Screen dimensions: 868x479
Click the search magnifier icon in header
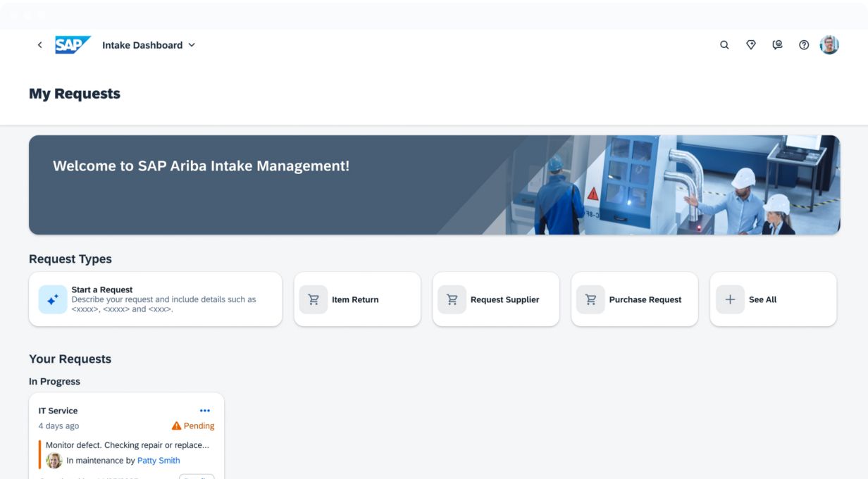click(724, 45)
